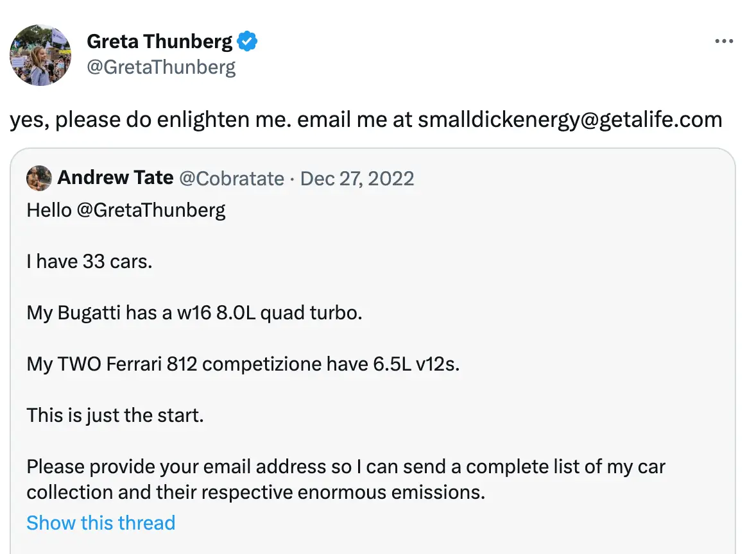Open Andrew Tate's display name in quote
The width and height of the screenshot is (756, 554).
coord(116,178)
